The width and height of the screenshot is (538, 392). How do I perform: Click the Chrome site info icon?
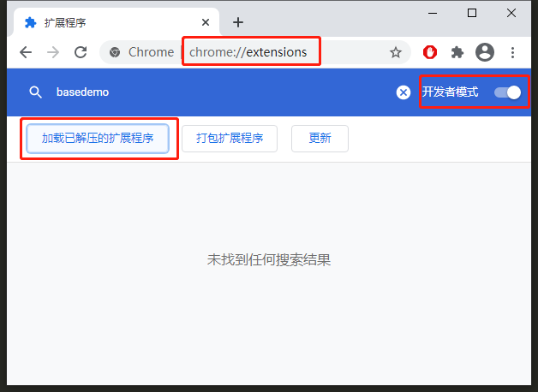coord(115,52)
